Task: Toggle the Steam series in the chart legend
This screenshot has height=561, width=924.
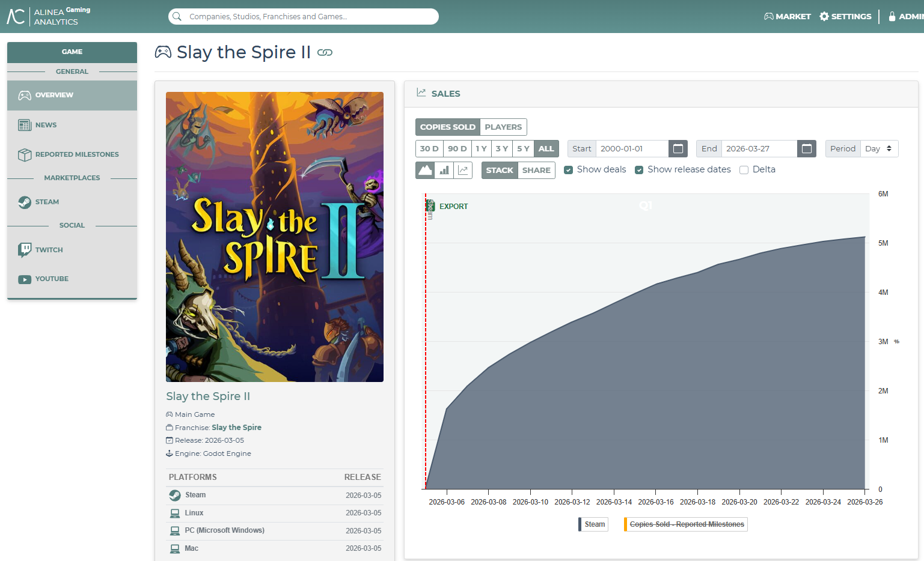Action: 593,524
